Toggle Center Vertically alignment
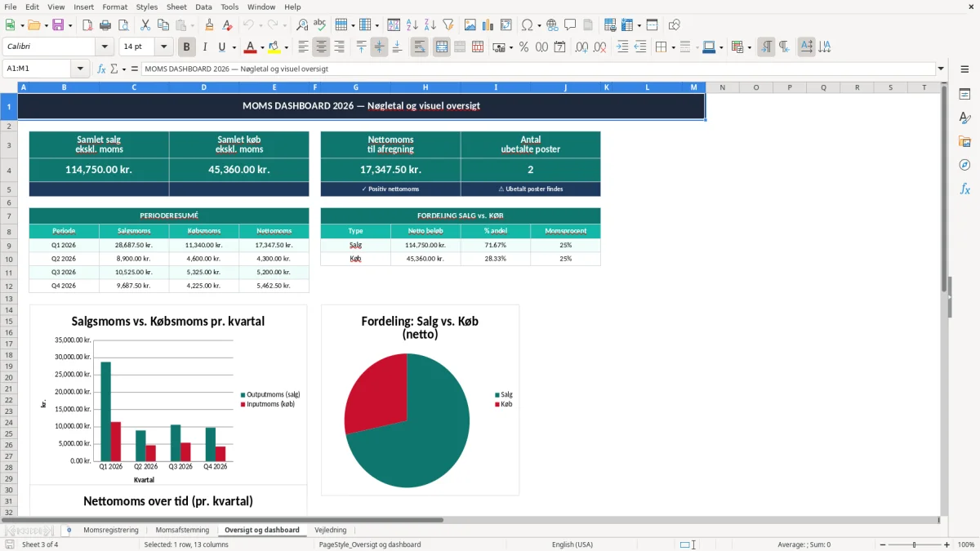Viewport: 980px width, 551px height. [379, 47]
